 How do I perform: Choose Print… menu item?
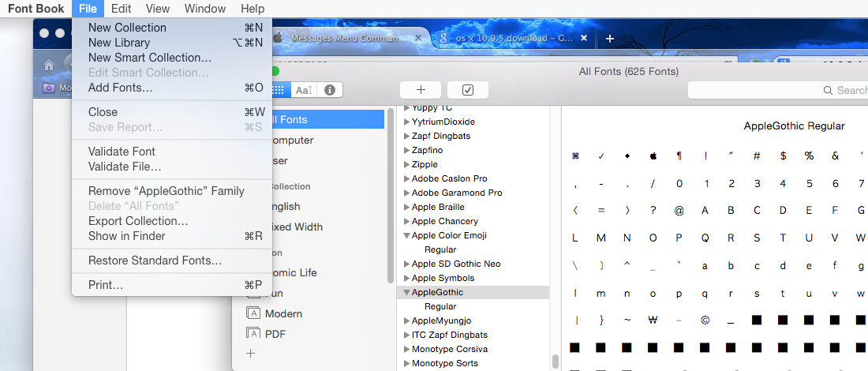tap(171, 285)
